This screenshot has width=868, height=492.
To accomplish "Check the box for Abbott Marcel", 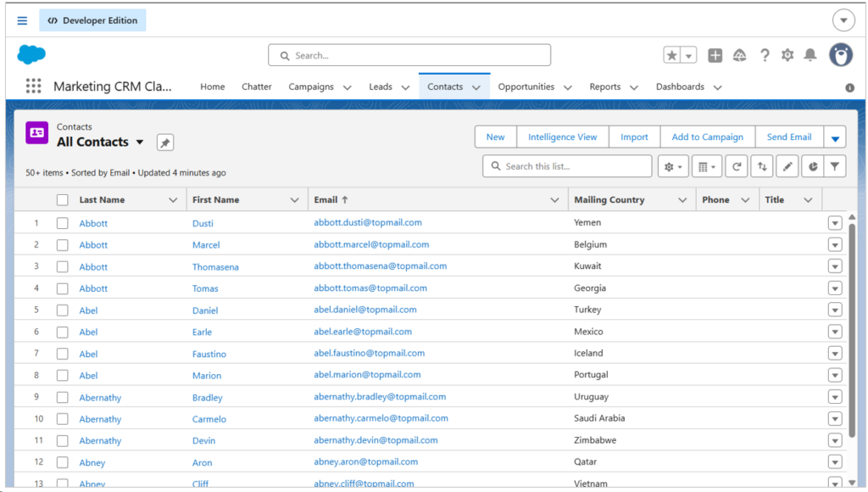I will pyautogui.click(x=63, y=245).
